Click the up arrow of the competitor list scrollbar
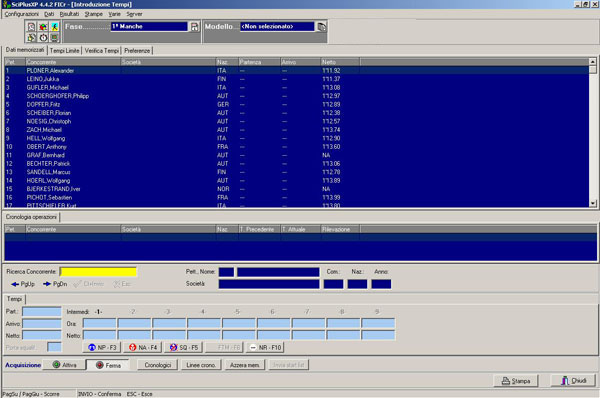 [x=593, y=62]
